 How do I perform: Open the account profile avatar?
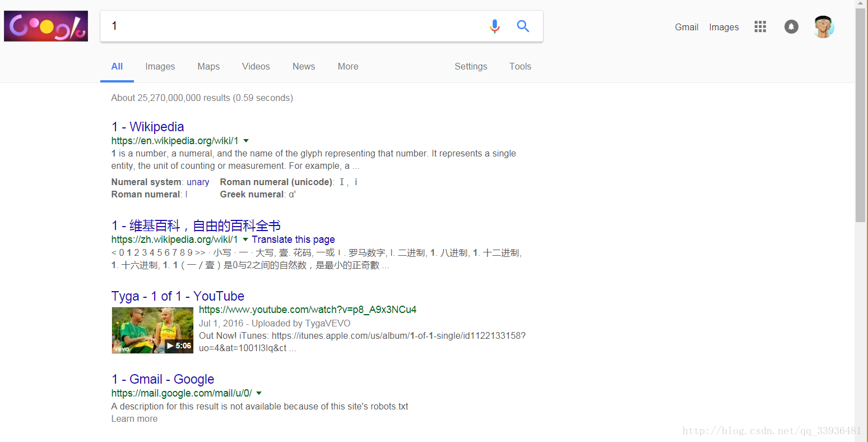823,26
